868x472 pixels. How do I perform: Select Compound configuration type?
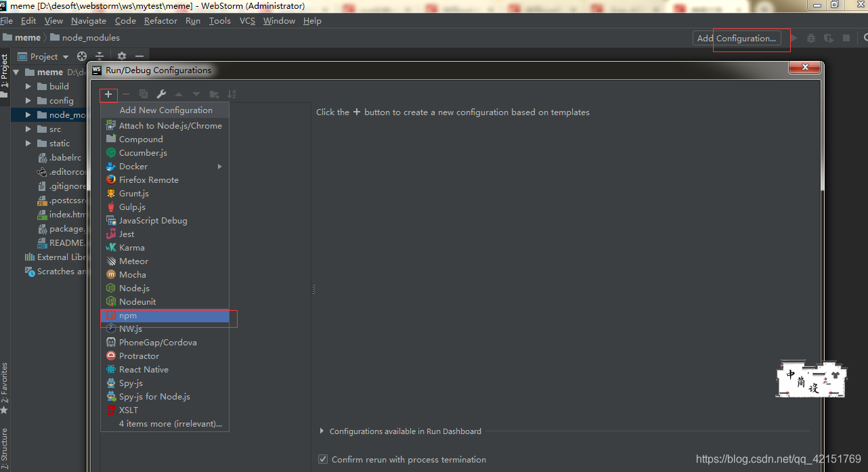(165, 139)
